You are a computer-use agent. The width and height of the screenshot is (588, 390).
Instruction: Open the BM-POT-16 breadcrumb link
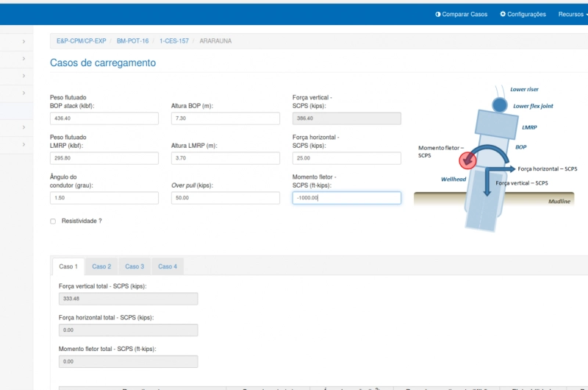tap(132, 41)
